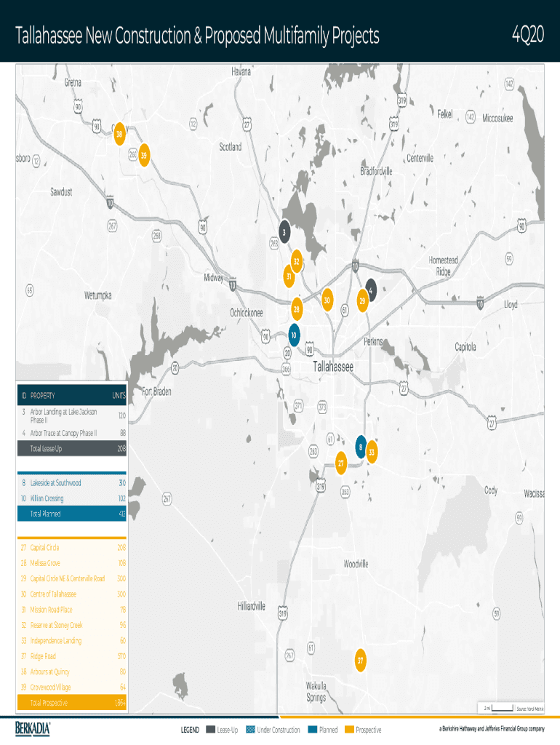Viewport: 560px width, 745px height.
Task: Select the Lakeside at Southwood table row
Action: (72, 482)
